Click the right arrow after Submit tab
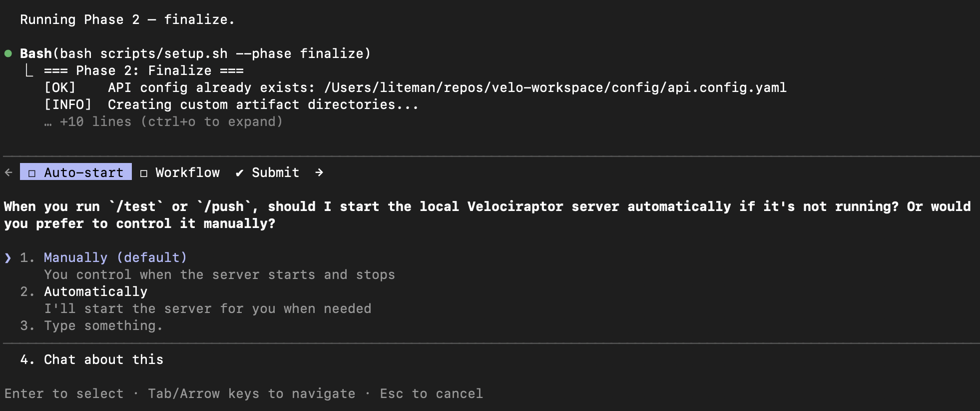Screen dimensions: 980x411 tap(318, 172)
